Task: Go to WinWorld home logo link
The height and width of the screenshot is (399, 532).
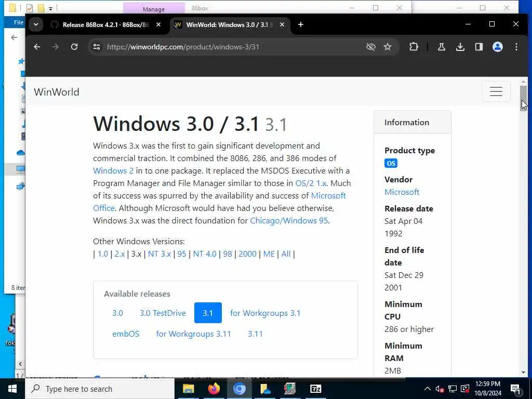Action: pos(56,92)
